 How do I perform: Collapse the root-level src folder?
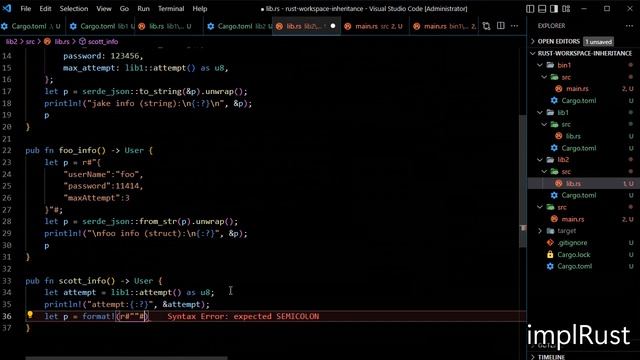point(562,207)
